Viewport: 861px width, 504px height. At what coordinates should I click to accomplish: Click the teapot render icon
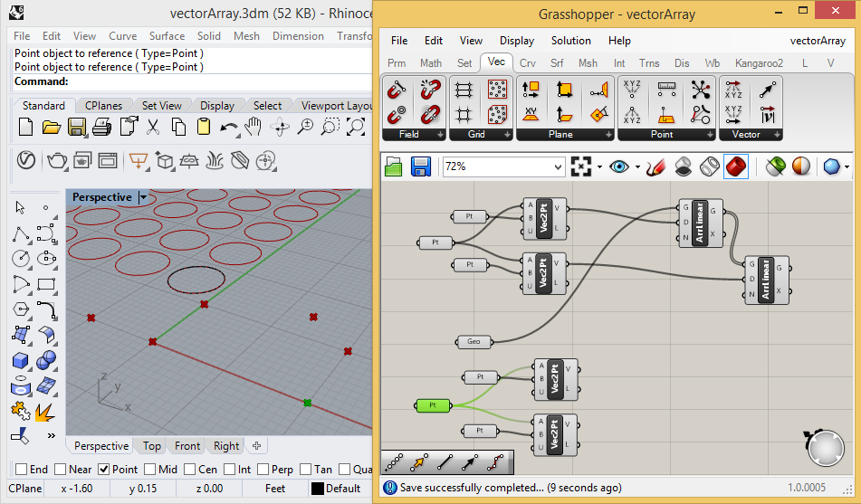[x=56, y=161]
